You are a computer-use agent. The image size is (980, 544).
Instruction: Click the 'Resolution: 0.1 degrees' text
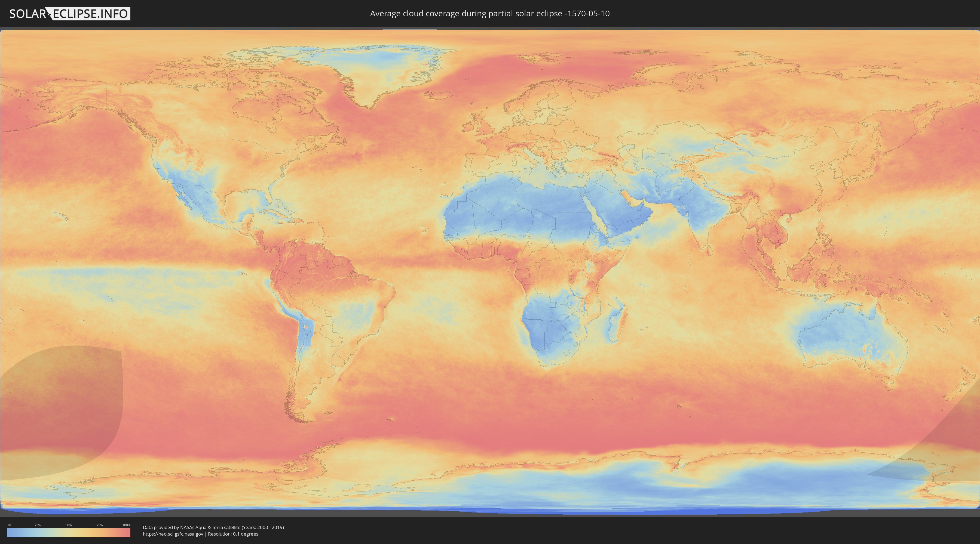click(233, 534)
